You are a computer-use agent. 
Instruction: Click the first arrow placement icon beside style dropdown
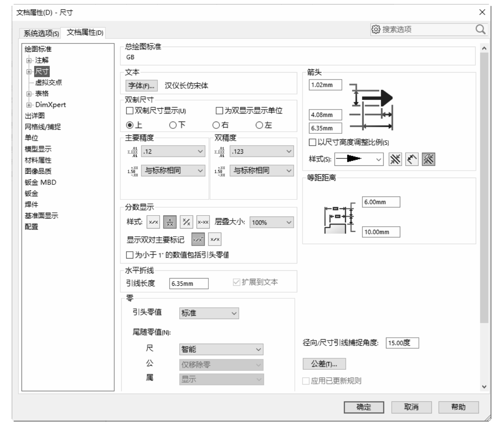[395, 159]
